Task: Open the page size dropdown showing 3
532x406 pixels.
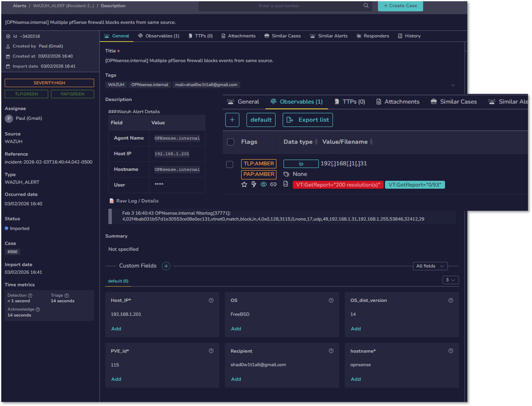Action: (x=451, y=280)
